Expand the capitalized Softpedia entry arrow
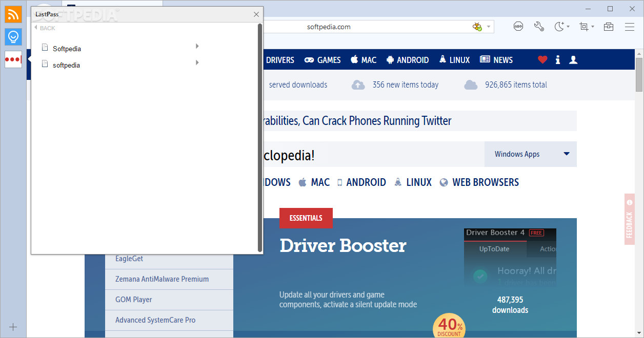644x338 pixels. [x=197, y=47]
